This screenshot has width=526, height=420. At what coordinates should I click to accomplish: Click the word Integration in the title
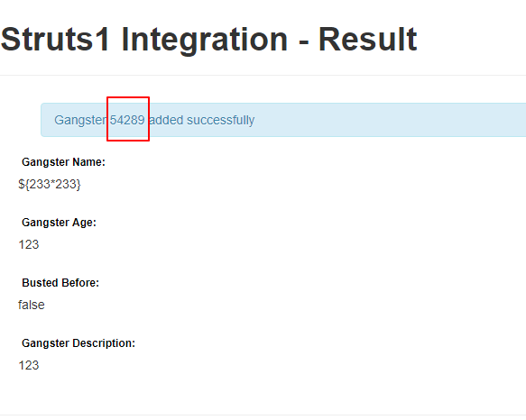205,41
